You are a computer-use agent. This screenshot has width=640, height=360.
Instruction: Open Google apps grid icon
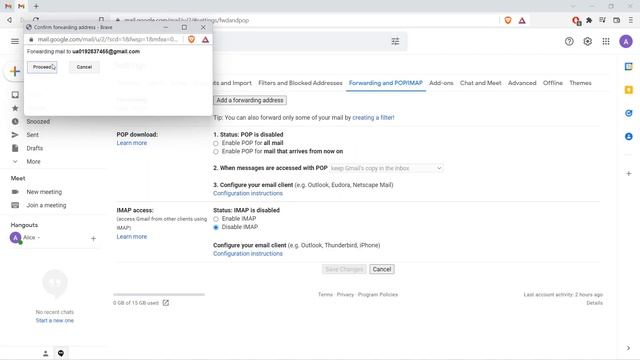pos(606,41)
